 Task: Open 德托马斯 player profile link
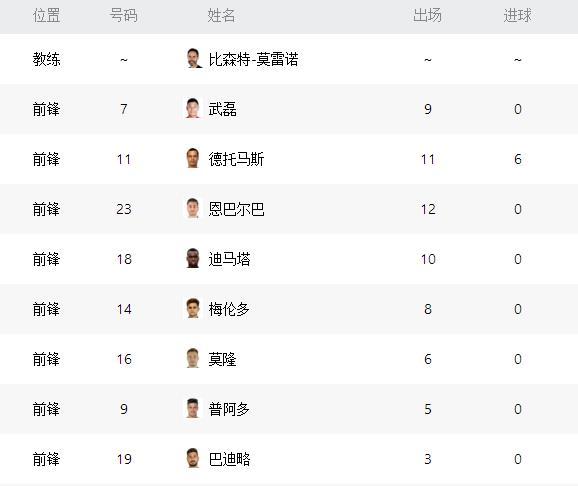click(236, 159)
